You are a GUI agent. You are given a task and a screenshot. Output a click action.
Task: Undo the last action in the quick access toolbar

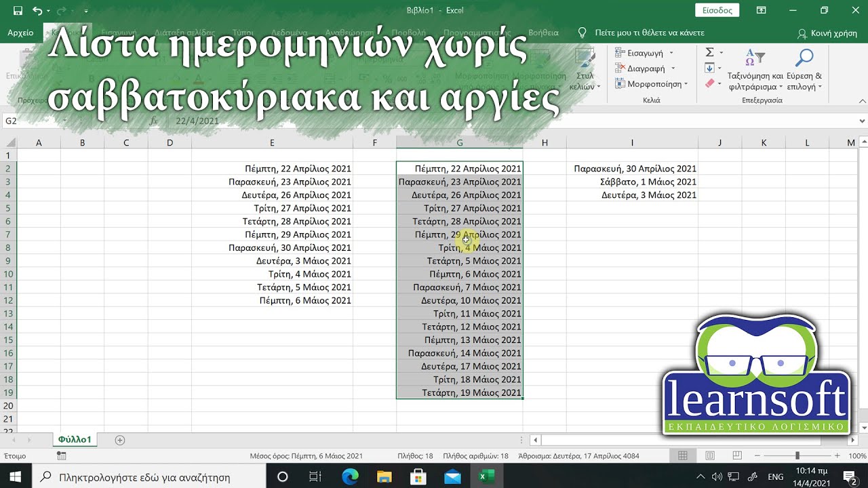pos(37,11)
